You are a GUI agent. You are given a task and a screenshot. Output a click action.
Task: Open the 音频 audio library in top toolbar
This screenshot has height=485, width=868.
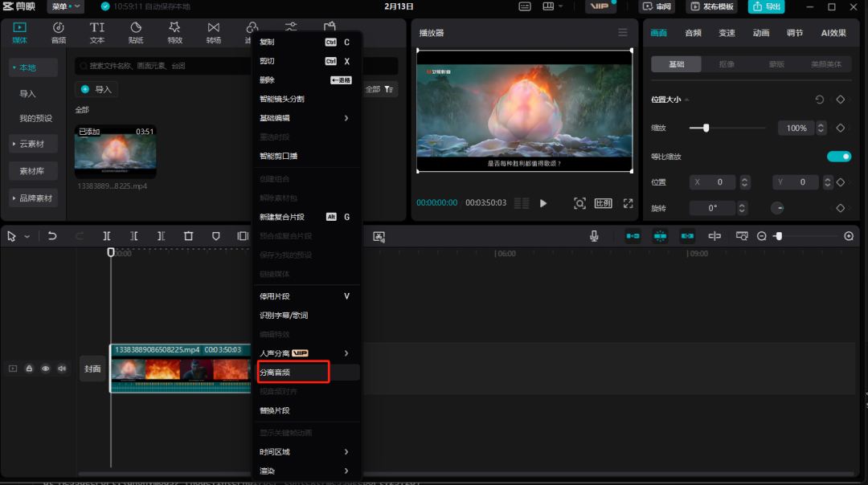tap(58, 33)
